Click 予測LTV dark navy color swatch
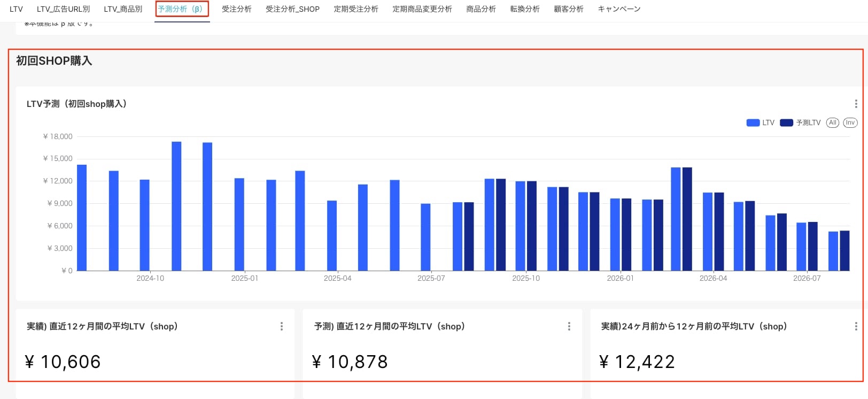Screen dimensions: 868x399 (786, 122)
